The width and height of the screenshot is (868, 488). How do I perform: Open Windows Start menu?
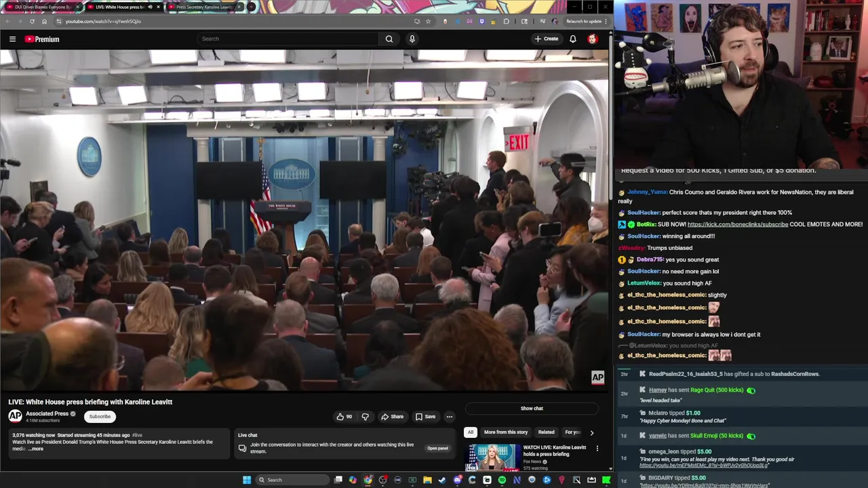[x=247, y=480]
